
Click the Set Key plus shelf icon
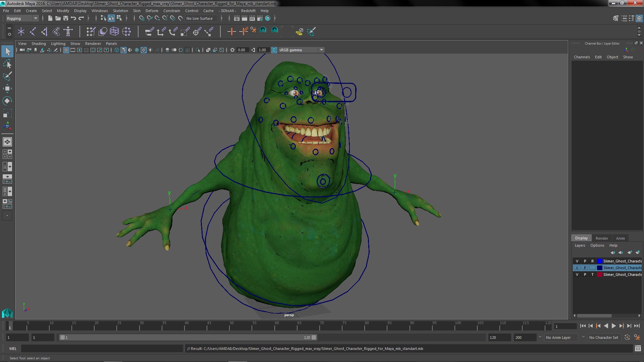coord(231,32)
